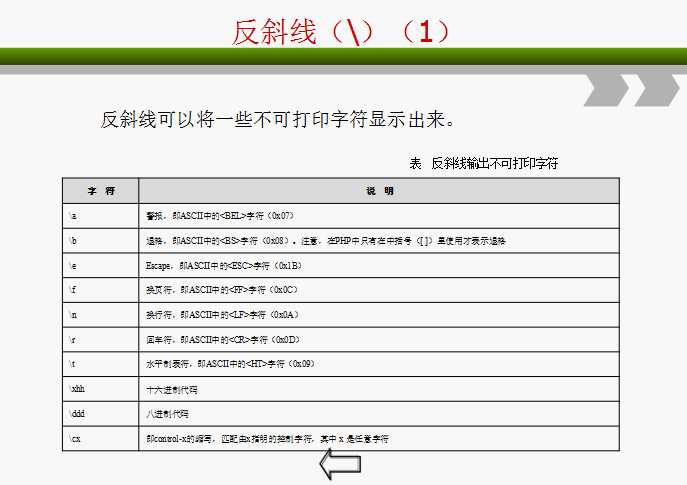Select the \xhh character cell

pyautogui.click(x=101, y=389)
